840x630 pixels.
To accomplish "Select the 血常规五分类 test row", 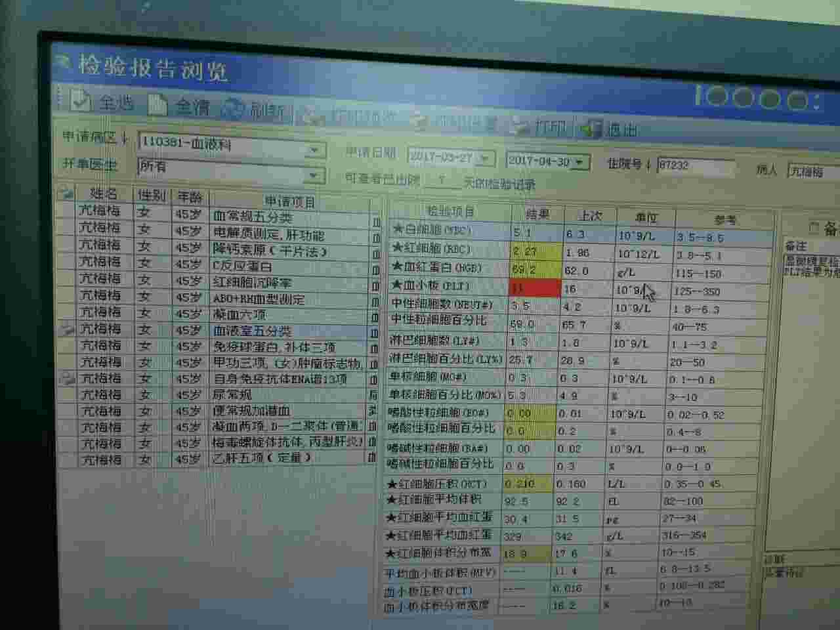I will click(x=289, y=217).
